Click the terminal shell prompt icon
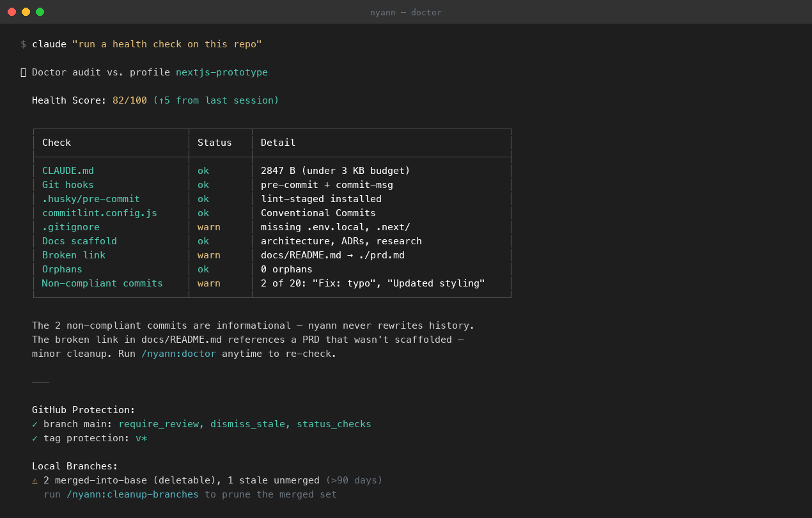This screenshot has width=812, height=518. coord(24,43)
